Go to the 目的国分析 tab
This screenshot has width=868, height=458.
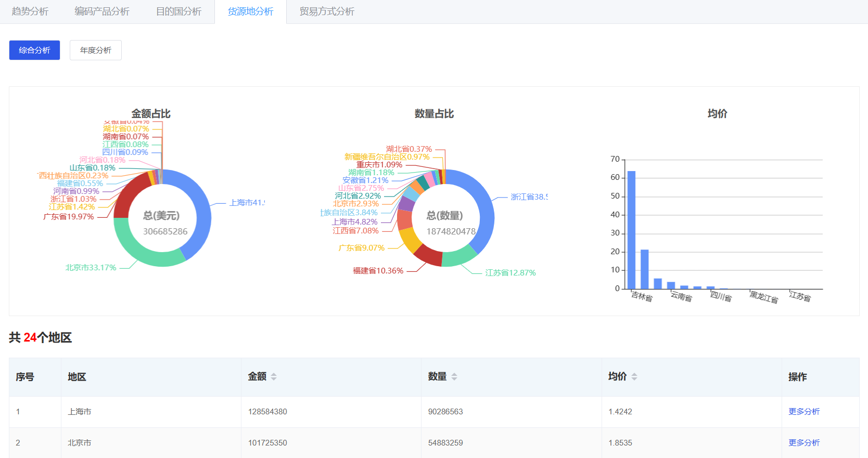(178, 11)
